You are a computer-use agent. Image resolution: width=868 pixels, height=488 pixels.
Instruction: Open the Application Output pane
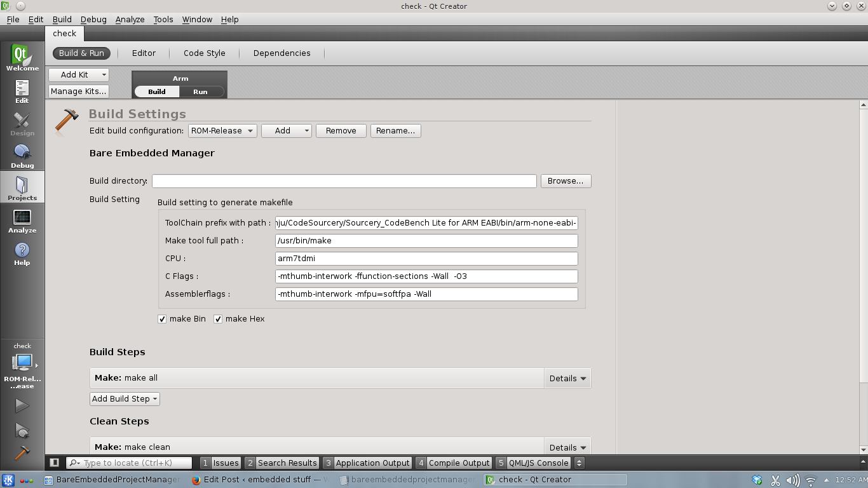click(x=367, y=463)
